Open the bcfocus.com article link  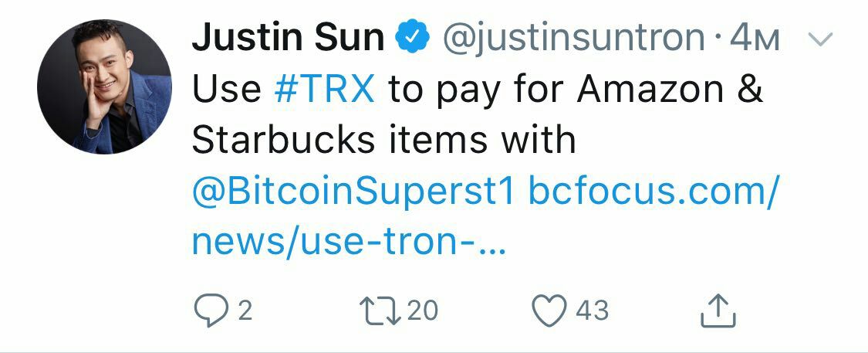[654, 192]
